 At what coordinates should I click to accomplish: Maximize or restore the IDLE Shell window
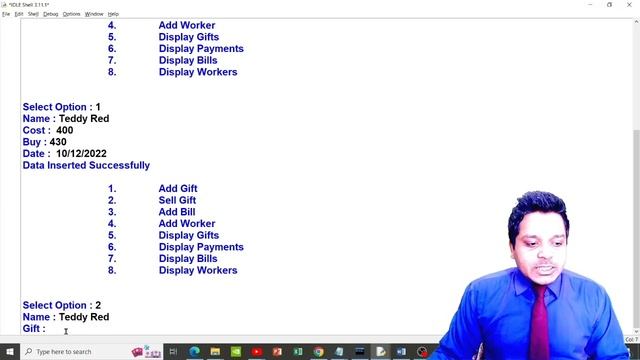click(609, 5)
